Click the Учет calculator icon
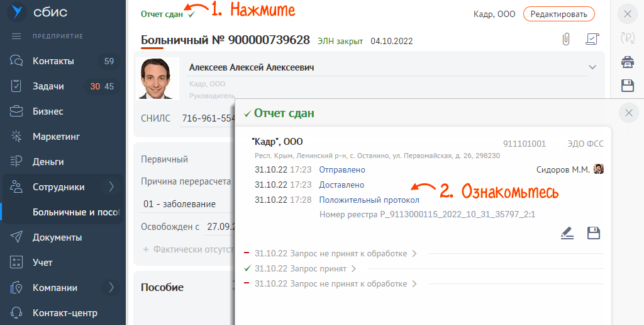644x325 pixels. pos(16,263)
